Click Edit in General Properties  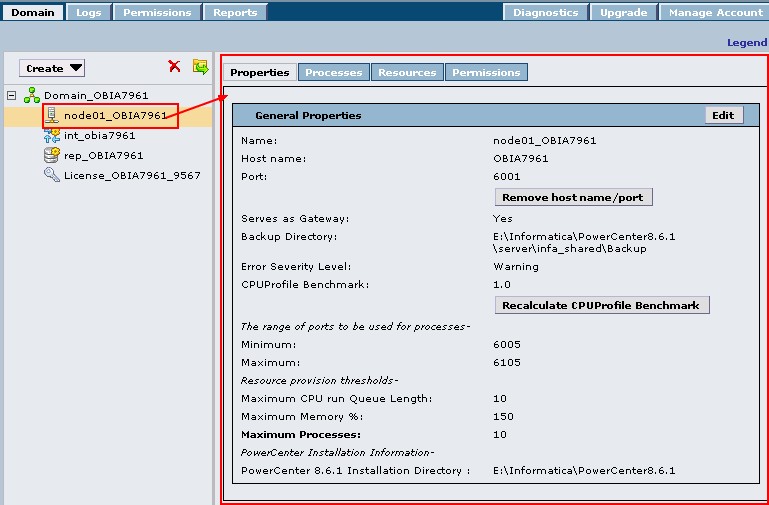[724, 115]
